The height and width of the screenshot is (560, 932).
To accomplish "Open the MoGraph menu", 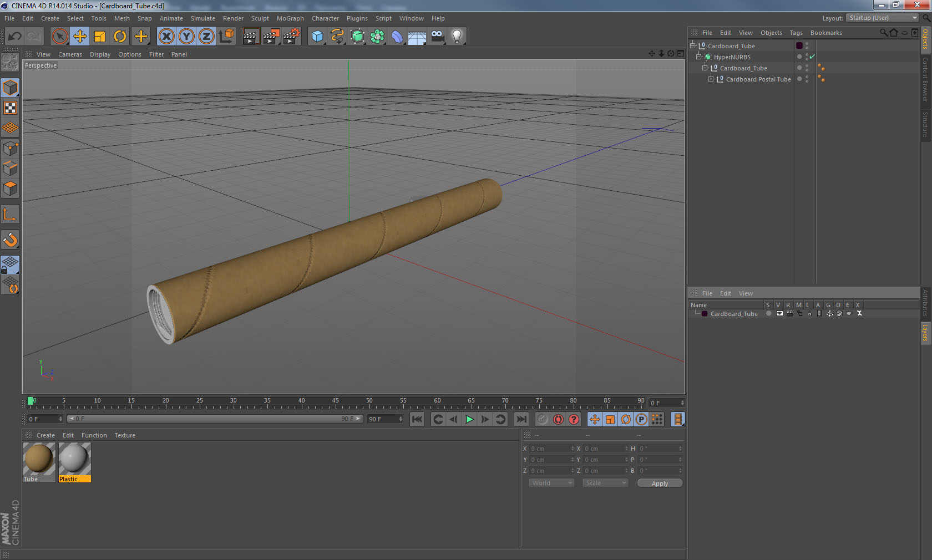I will [290, 18].
